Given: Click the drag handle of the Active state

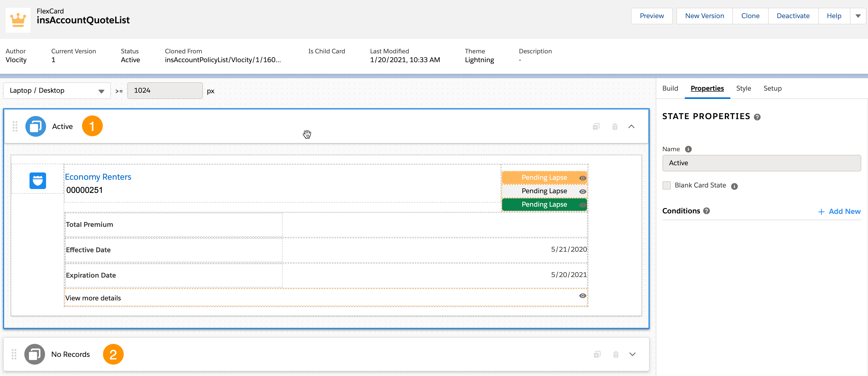Looking at the screenshot, I should tap(15, 126).
